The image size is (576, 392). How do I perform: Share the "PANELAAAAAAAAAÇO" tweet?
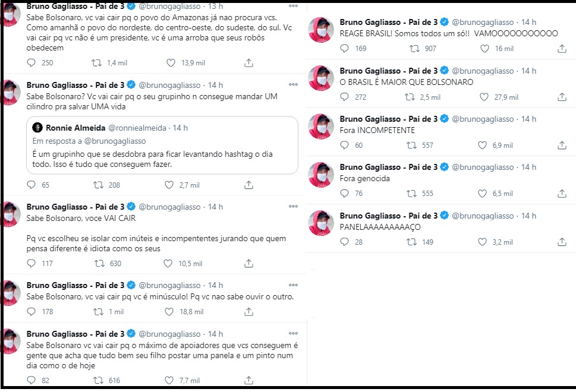[562, 242]
